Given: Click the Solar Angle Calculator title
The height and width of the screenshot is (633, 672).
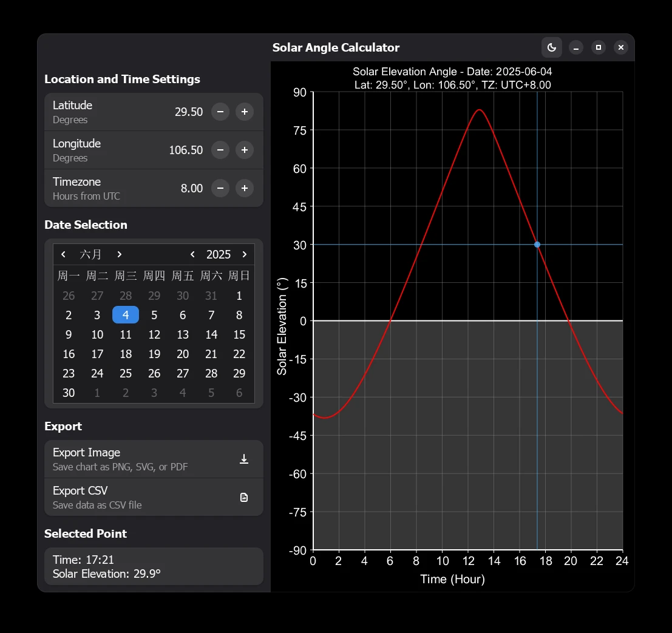Looking at the screenshot, I should (x=336, y=47).
